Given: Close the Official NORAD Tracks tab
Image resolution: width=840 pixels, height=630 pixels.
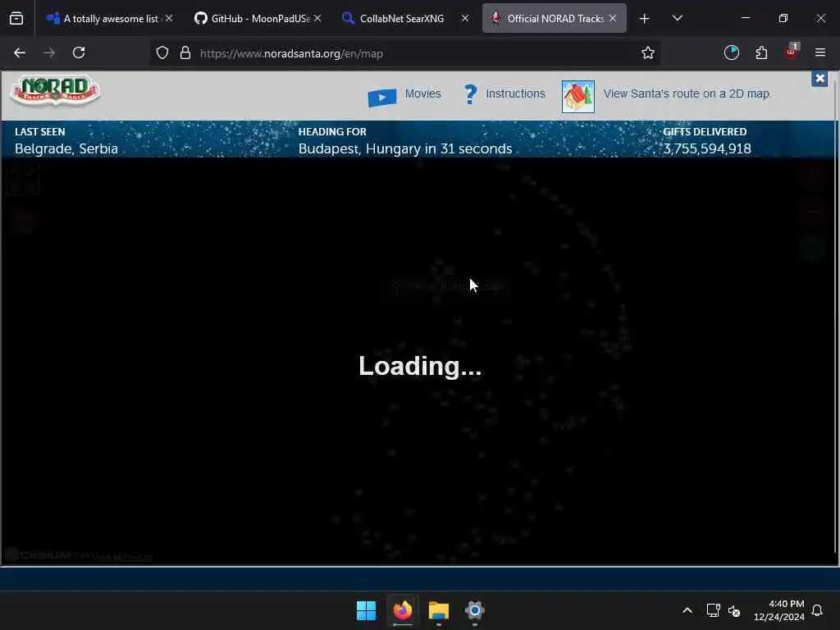Looking at the screenshot, I should tap(613, 18).
